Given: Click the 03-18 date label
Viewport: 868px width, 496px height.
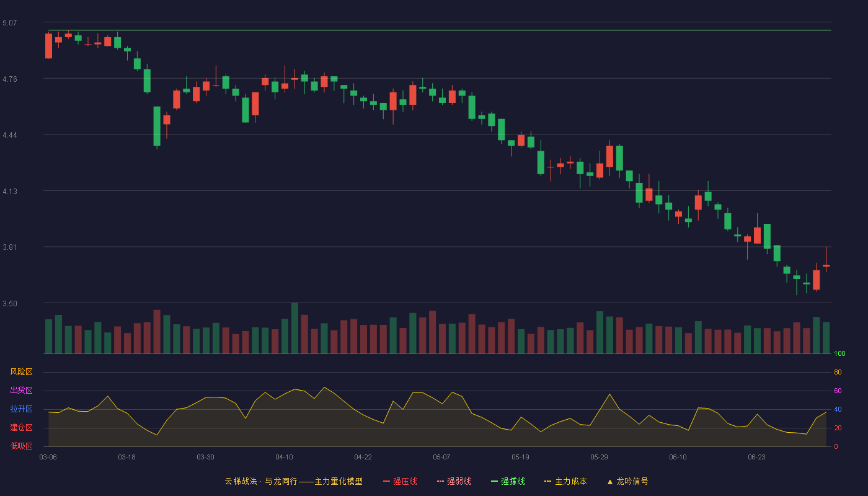Looking at the screenshot, I should (x=126, y=457).
